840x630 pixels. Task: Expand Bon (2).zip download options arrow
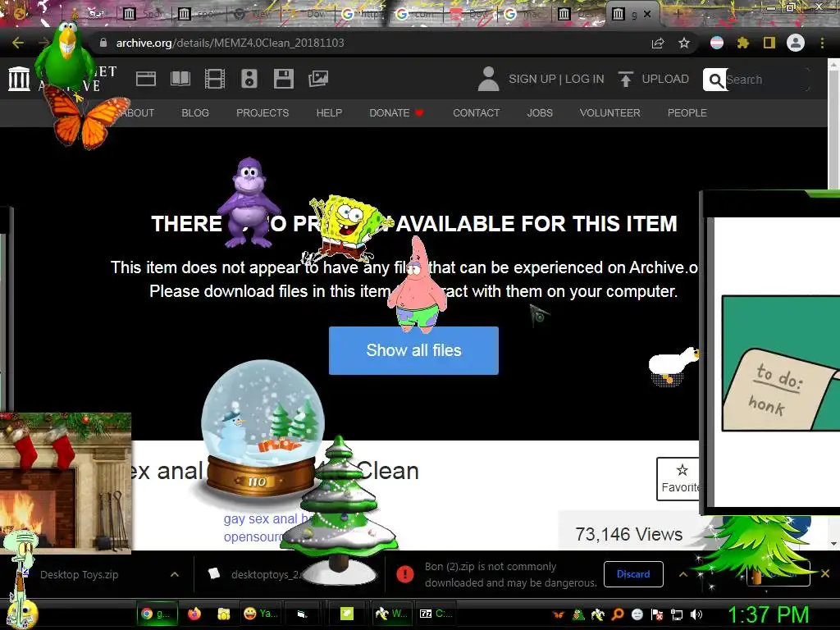click(x=683, y=574)
